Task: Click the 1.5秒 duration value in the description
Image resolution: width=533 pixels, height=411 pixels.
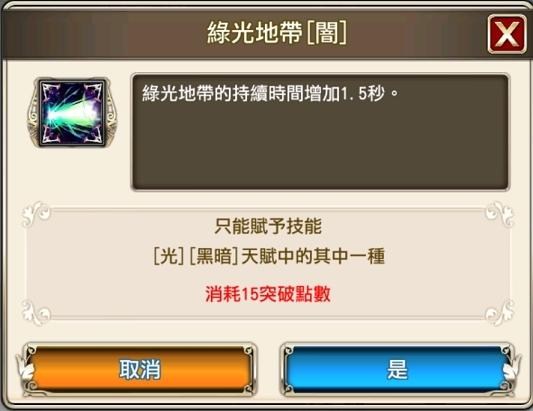Action: pyautogui.click(x=362, y=93)
